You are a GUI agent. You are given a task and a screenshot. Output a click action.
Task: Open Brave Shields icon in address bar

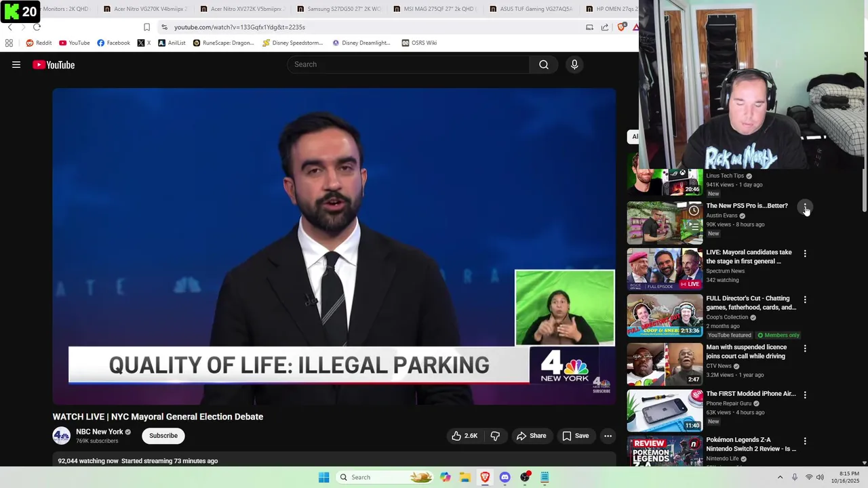pos(622,27)
